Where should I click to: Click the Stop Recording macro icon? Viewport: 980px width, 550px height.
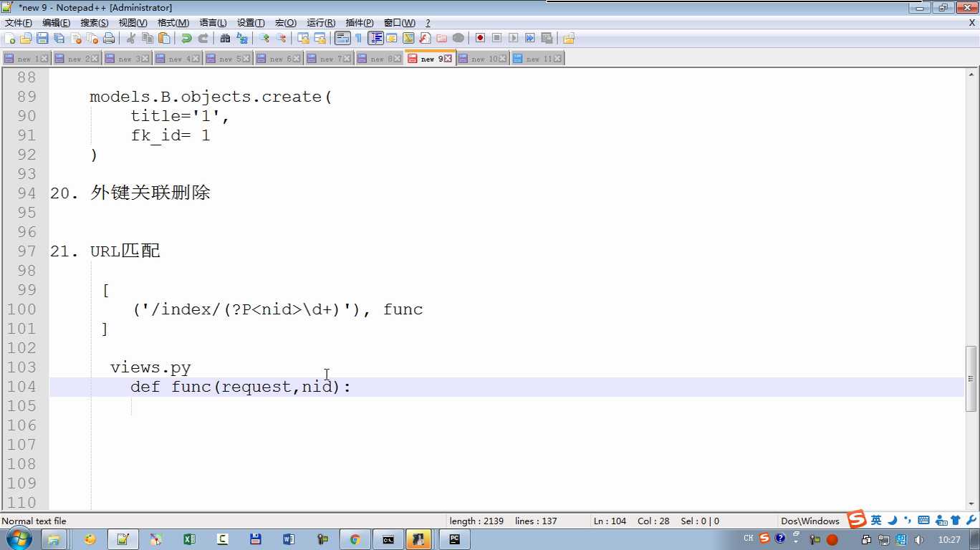click(496, 38)
